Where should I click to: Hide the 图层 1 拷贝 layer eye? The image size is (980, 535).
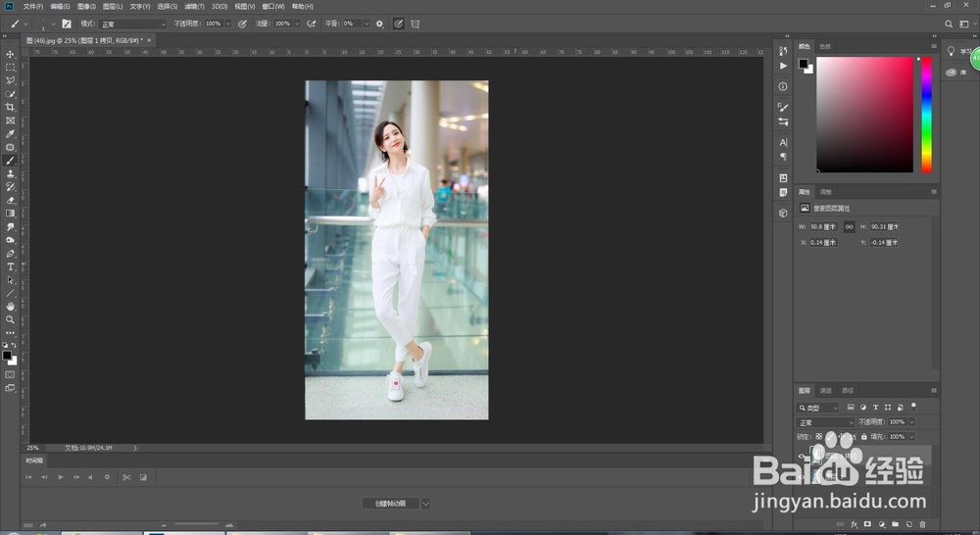[804, 457]
